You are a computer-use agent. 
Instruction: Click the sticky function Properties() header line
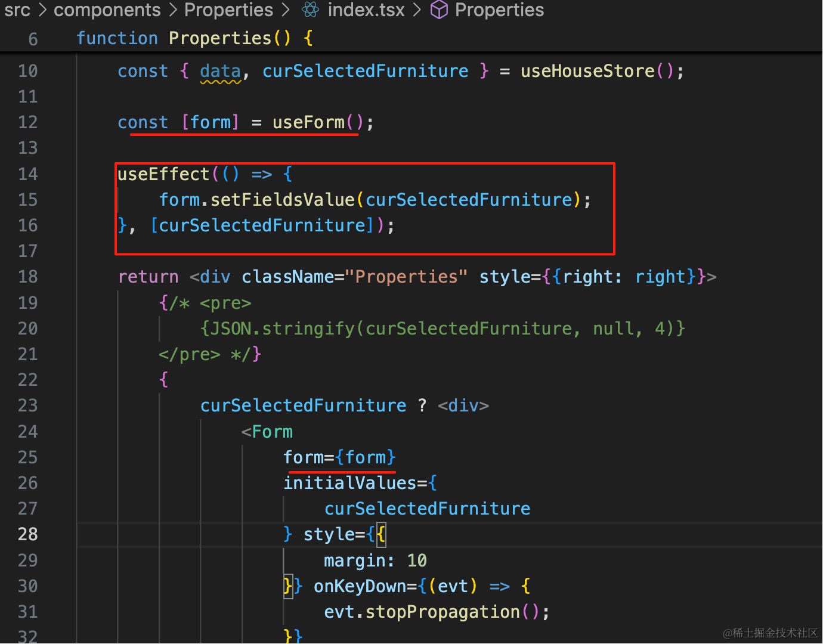pyautogui.click(x=194, y=38)
